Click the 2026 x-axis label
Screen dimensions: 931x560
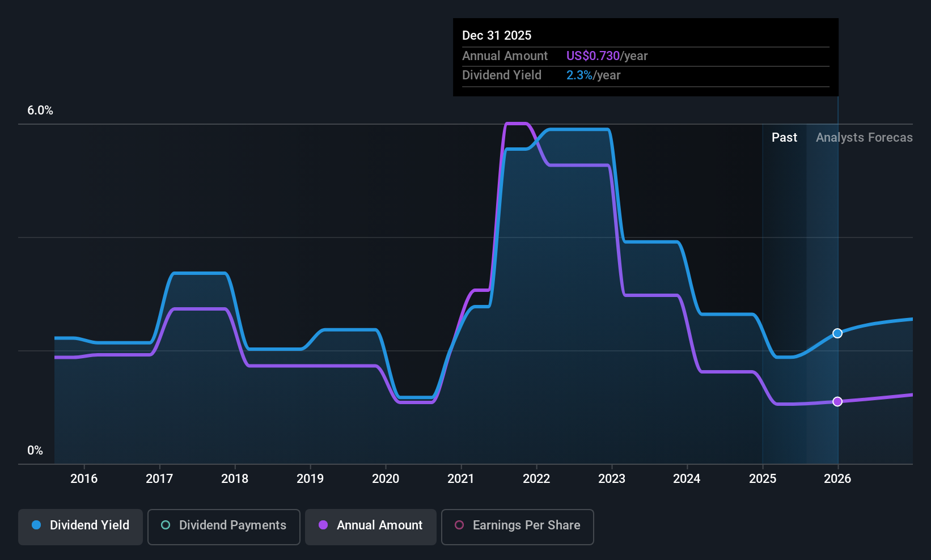[837, 479]
